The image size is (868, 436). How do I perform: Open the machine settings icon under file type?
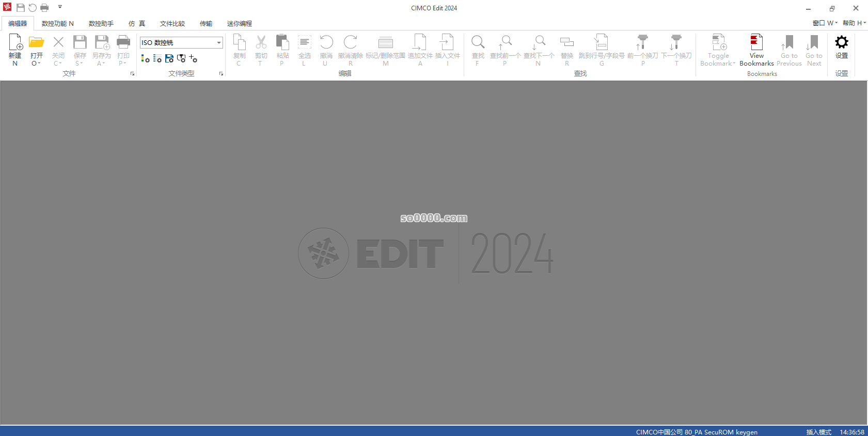pos(181,59)
